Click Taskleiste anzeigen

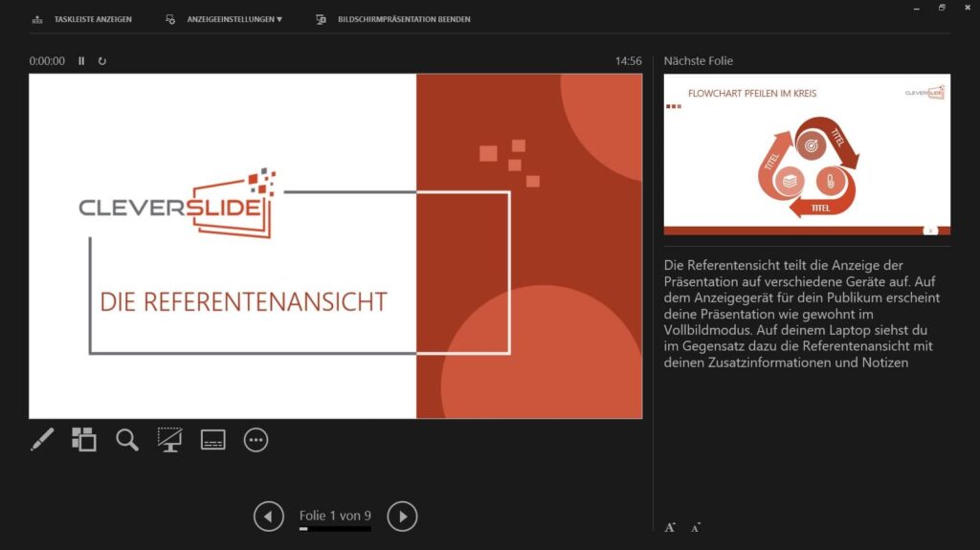tap(93, 19)
